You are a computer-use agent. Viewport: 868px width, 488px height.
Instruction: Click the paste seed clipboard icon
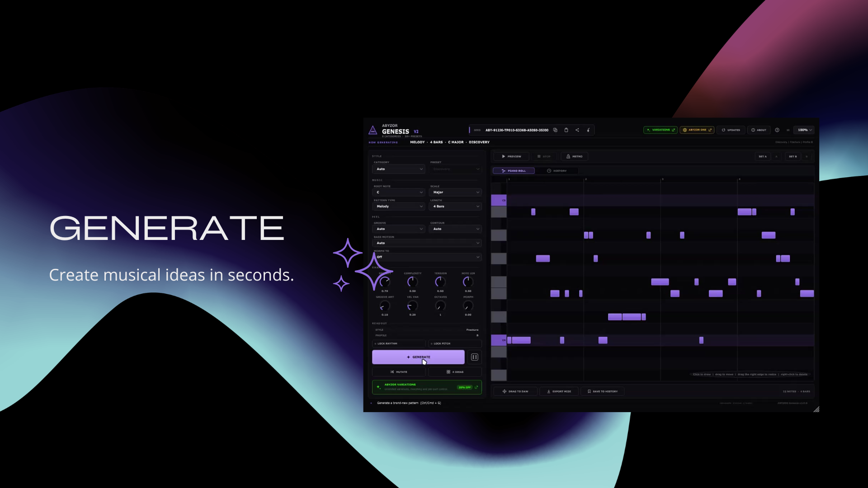click(x=566, y=130)
